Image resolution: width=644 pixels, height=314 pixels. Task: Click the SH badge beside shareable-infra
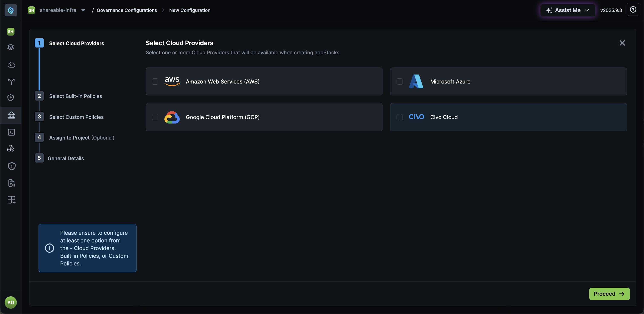tap(31, 10)
